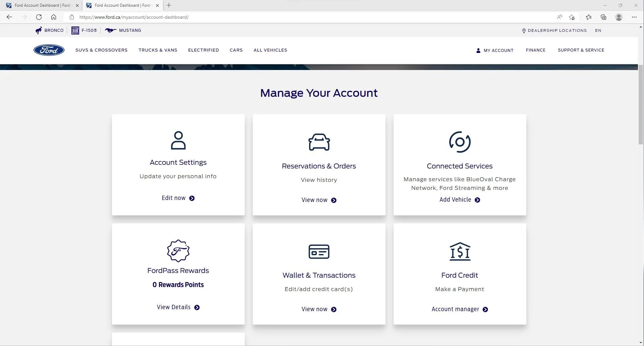Click the Bronco horse icon
The width and height of the screenshot is (644, 346).
coord(39,30)
